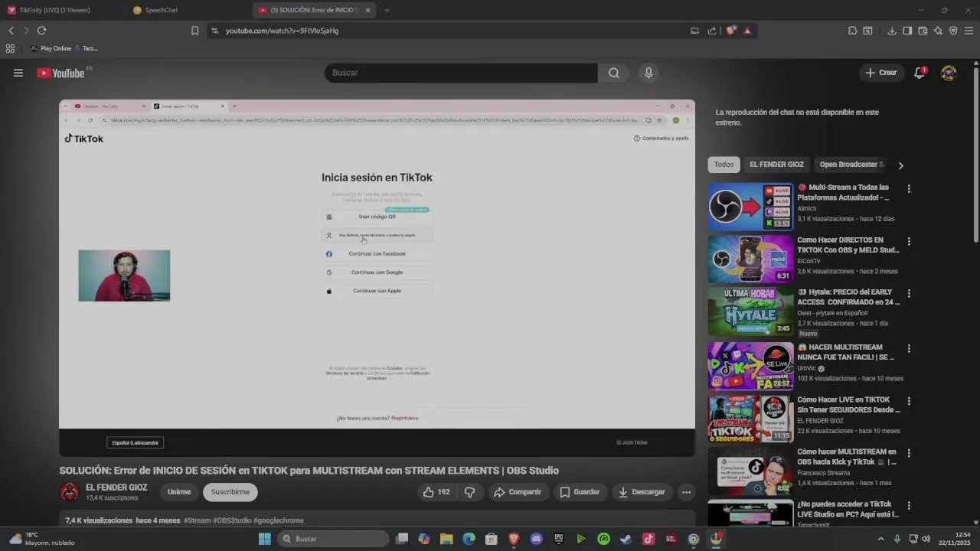Open Discord from the taskbar
This screenshot has height=551, width=980.
[536, 539]
